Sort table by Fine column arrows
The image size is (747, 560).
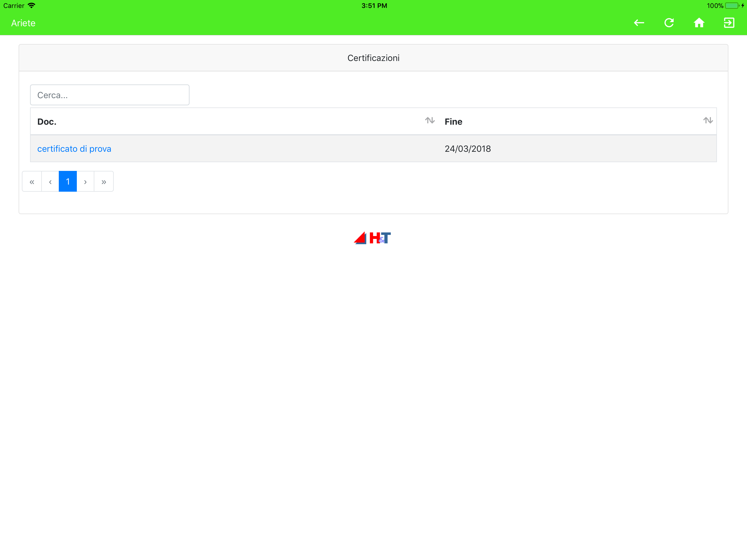708,121
